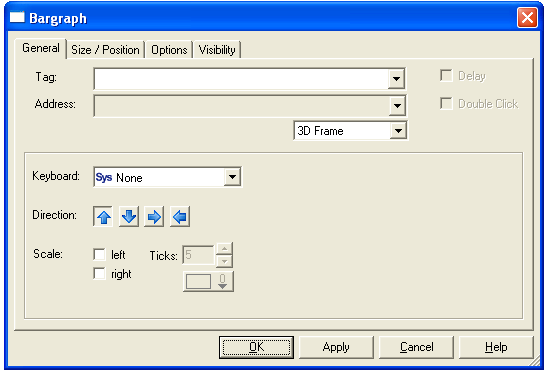This screenshot has height=376, width=550.
Task: Switch to the Size / Position tab
Action: coord(105,50)
